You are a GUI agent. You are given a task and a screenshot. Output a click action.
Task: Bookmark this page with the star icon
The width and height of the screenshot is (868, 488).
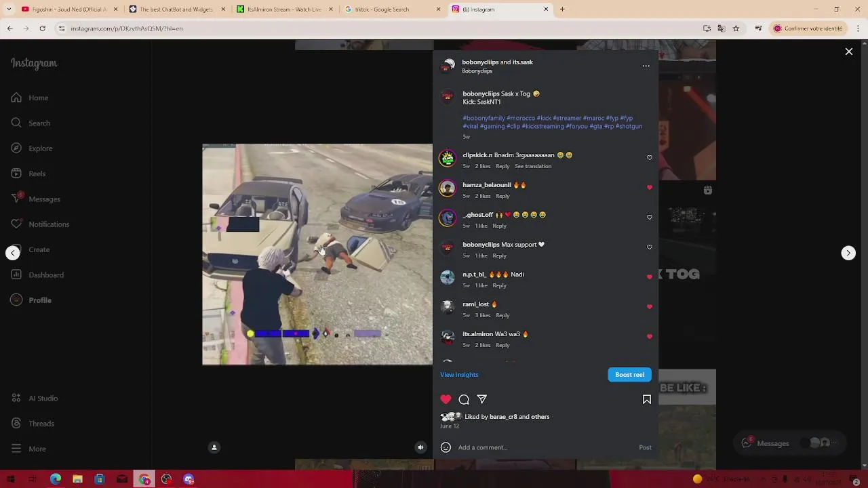736,28
